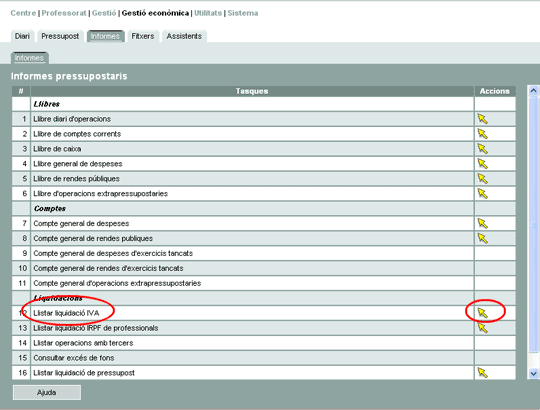Select the Fitxers tab
This screenshot has width=540, height=410.
point(143,36)
